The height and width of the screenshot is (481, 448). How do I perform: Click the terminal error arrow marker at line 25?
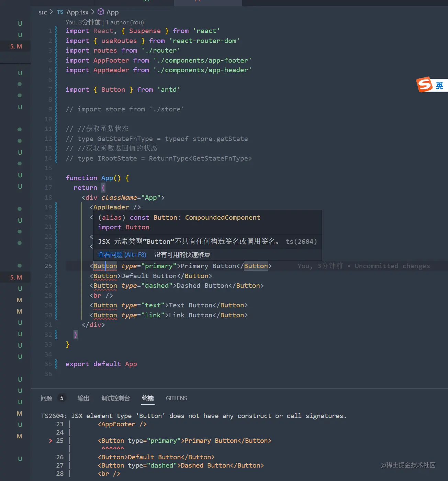[51, 441]
